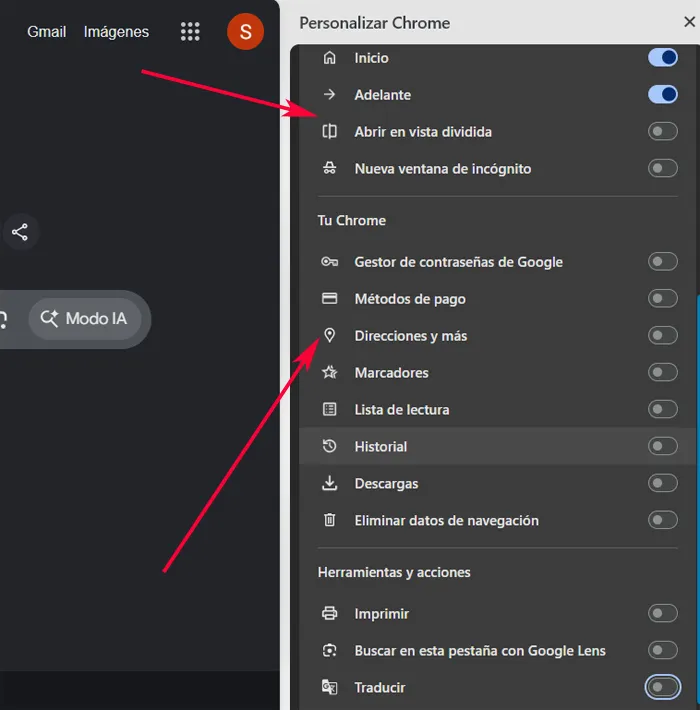Enable the Lista de lectura toggle
This screenshot has width=700, height=710.
point(662,409)
